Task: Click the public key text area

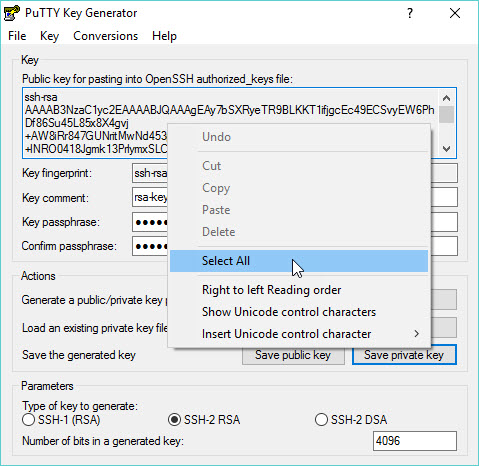Action: coord(231,123)
